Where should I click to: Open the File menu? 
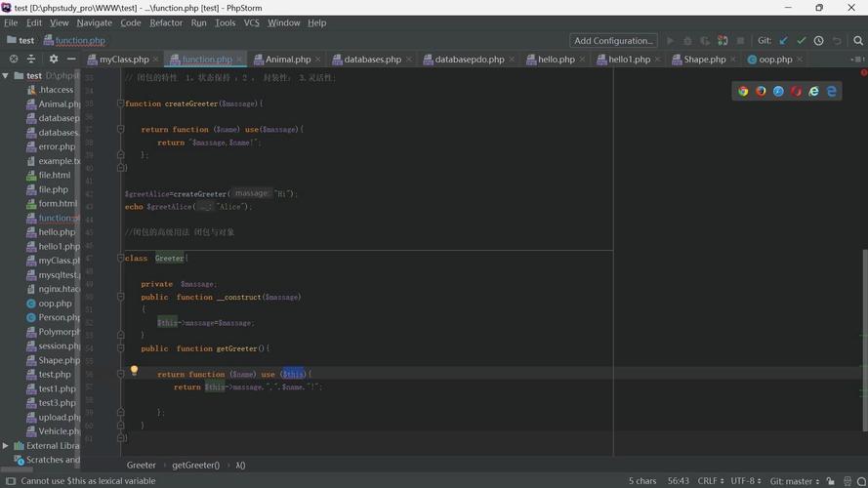(11, 22)
